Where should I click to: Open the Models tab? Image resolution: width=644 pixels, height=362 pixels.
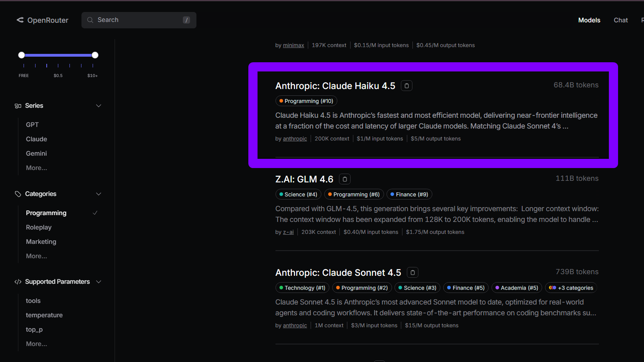pos(589,20)
